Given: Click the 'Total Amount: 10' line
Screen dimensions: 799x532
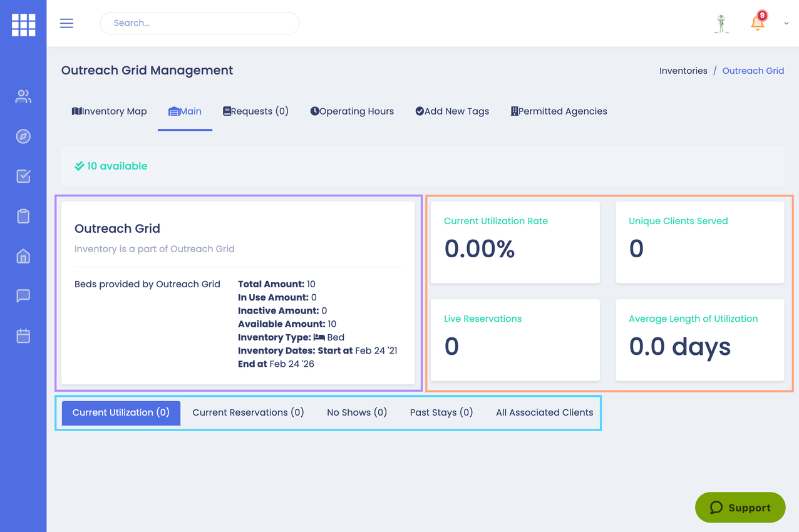Looking at the screenshot, I should [x=277, y=284].
